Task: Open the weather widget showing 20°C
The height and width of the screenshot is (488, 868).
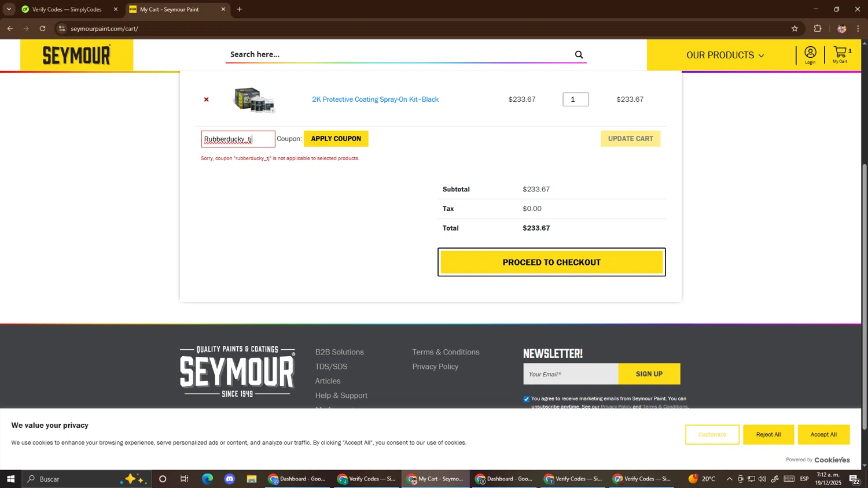Action: coord(701,479)
